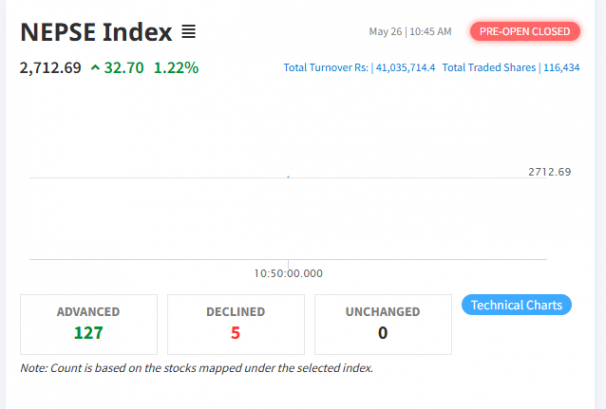Image resolution: width=606 pixels, height=409 pixels.
Task: Click the 1.22% percentage change
Action: tap(176, 69)
